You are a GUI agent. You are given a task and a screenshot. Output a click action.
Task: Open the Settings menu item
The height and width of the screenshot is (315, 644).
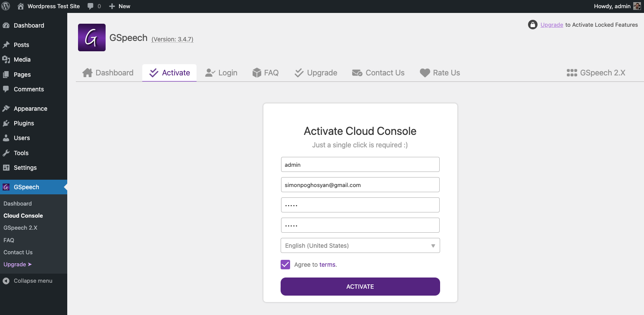coord(34,168)
